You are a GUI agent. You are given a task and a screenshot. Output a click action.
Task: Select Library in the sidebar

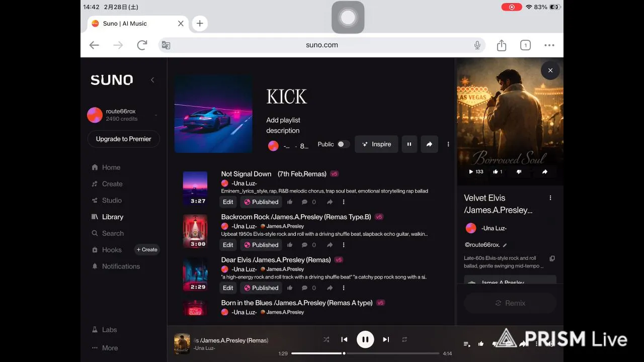point(107,217)
